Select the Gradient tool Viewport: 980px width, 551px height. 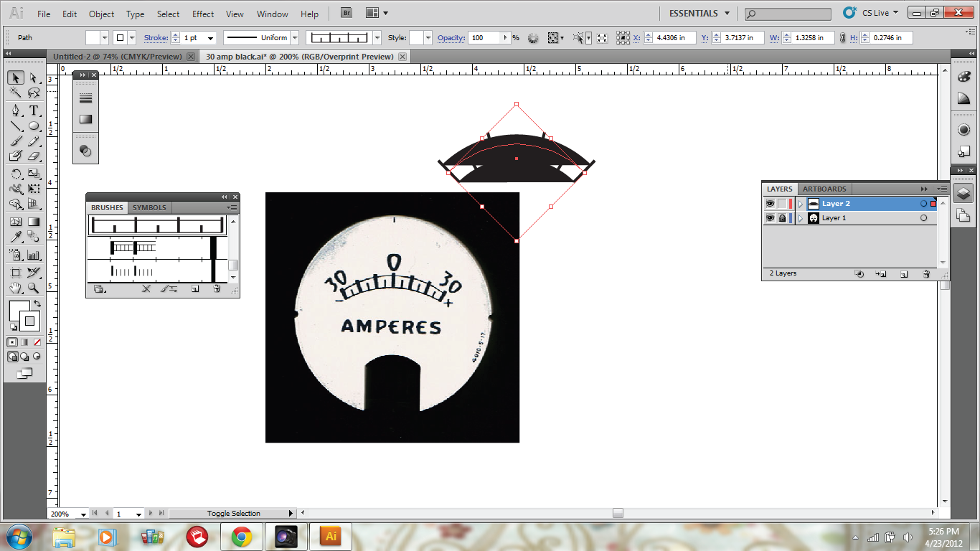pos(34,222)
